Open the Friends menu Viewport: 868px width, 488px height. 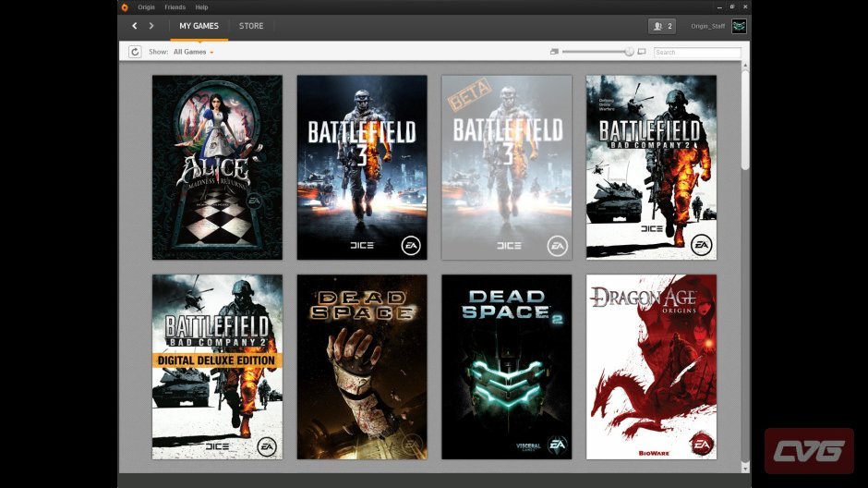tap(175, 7)
